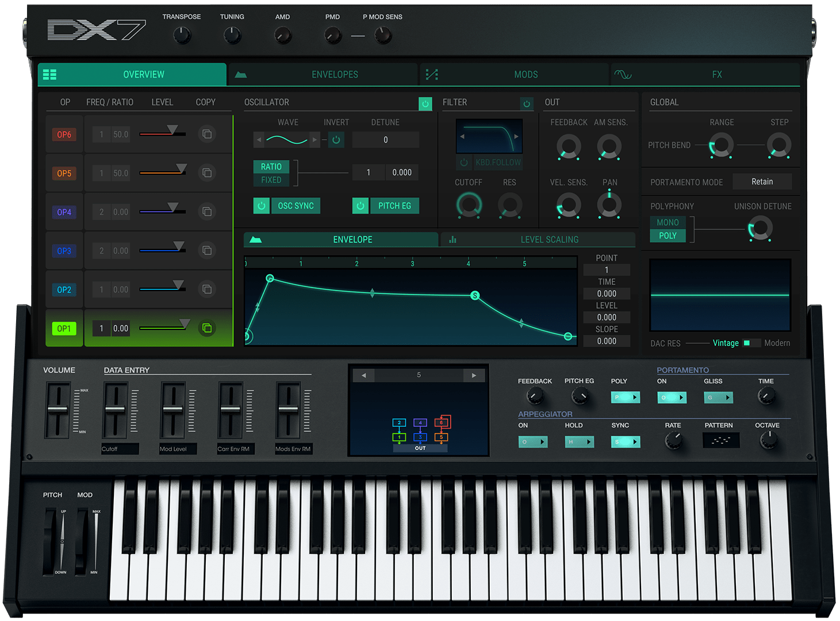
Task: Enable the OSC SYNC toggle
Action: [262, 206]
